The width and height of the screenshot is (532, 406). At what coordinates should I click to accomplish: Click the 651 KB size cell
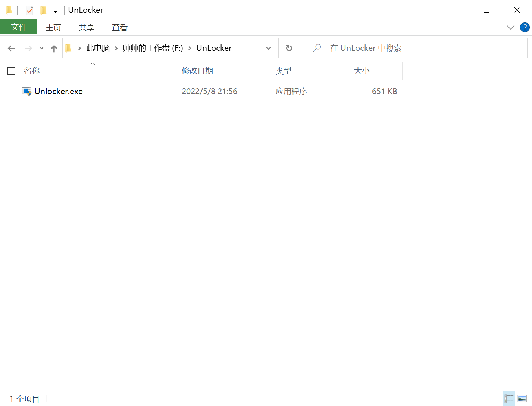pos(385,92)
